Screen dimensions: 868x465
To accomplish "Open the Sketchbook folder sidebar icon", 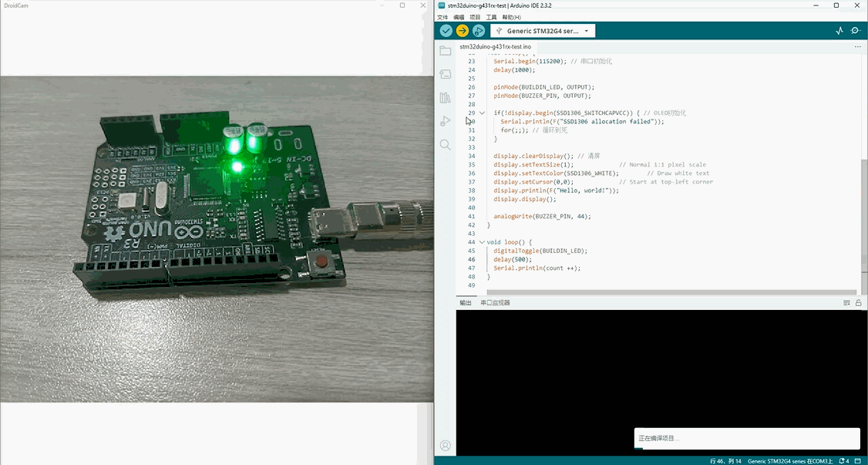I will (445, 51).
